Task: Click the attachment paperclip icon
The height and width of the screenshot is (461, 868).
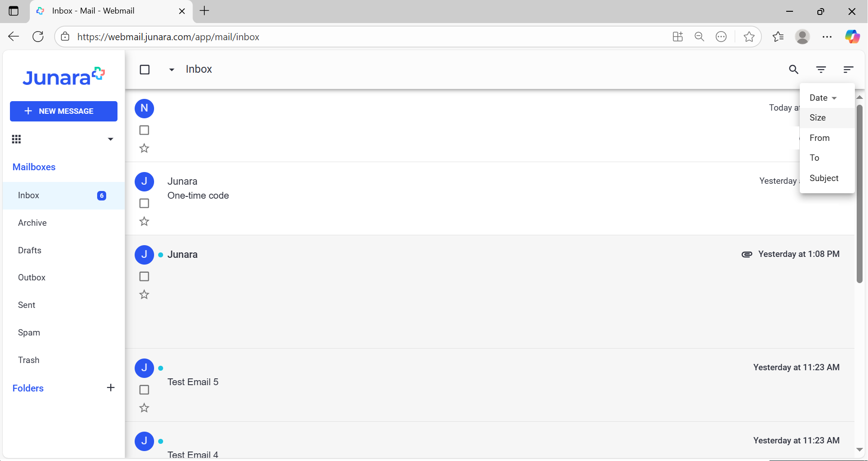Action: coord(747,254)
